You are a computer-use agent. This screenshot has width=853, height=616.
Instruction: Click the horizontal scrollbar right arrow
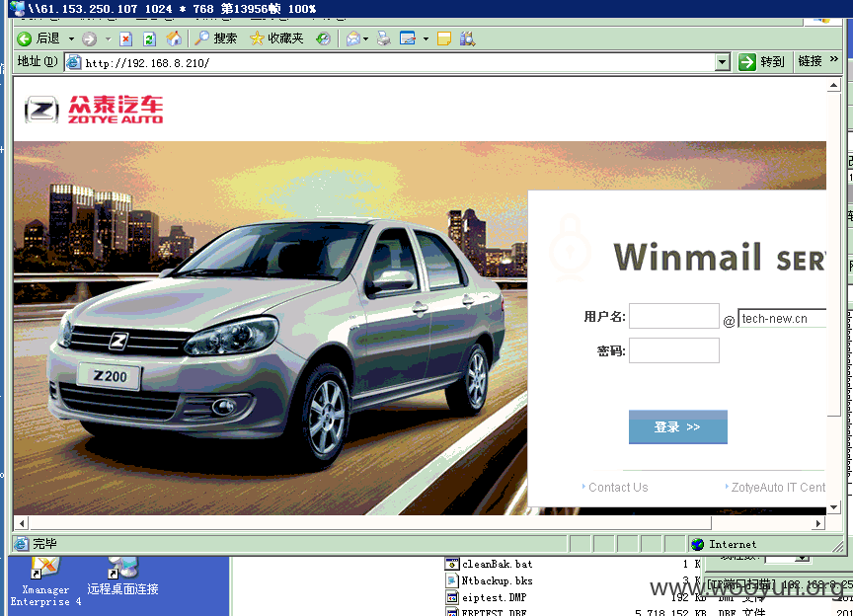click(x=818, y=523)
